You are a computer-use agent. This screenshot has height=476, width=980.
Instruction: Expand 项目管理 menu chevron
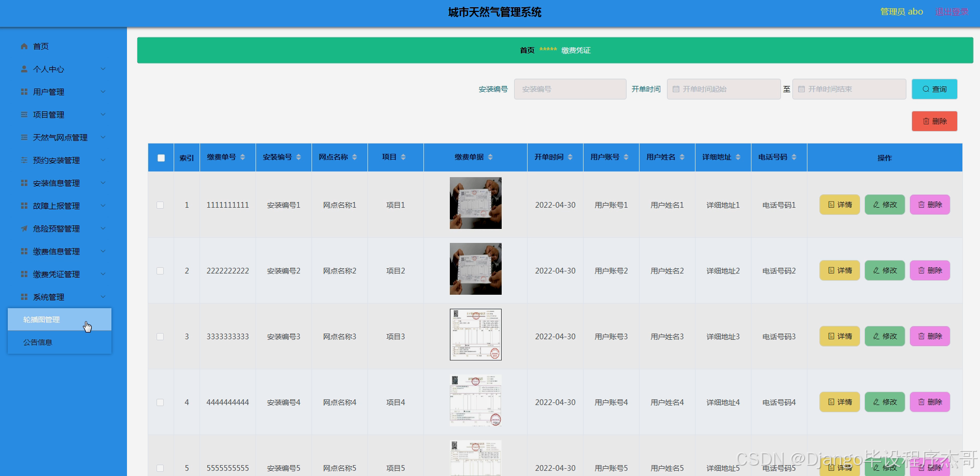point(103,114)
